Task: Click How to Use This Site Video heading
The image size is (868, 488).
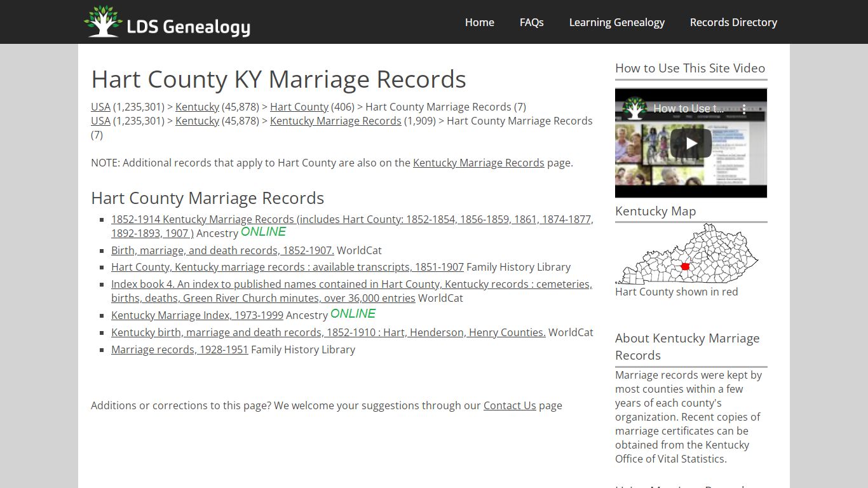Action: (690, 68)
